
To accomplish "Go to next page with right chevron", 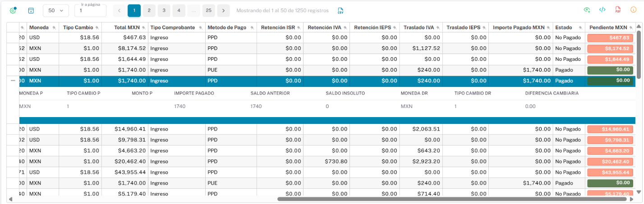I will click(223, 10).
